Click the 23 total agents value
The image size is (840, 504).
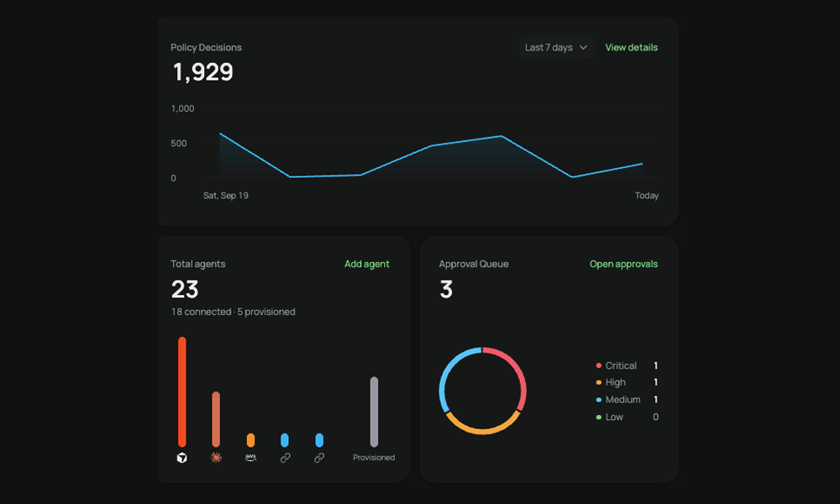[x=185, y=290]
